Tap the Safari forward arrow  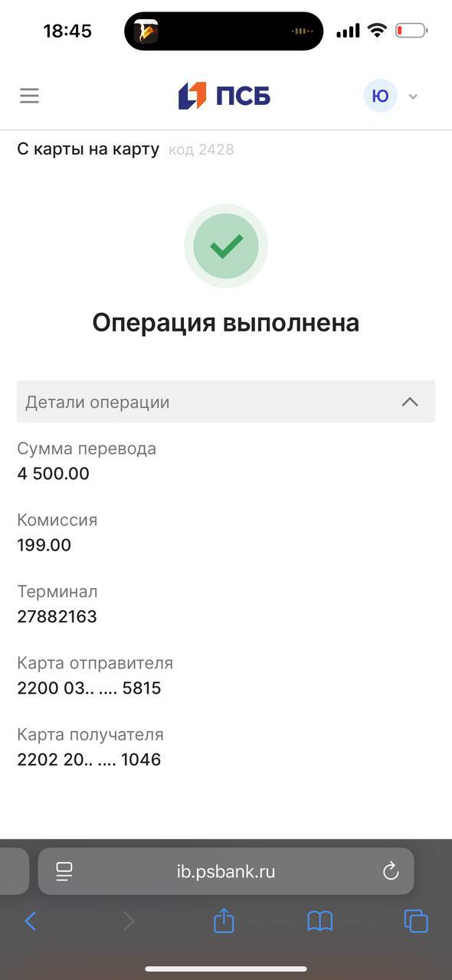(128, 921)
